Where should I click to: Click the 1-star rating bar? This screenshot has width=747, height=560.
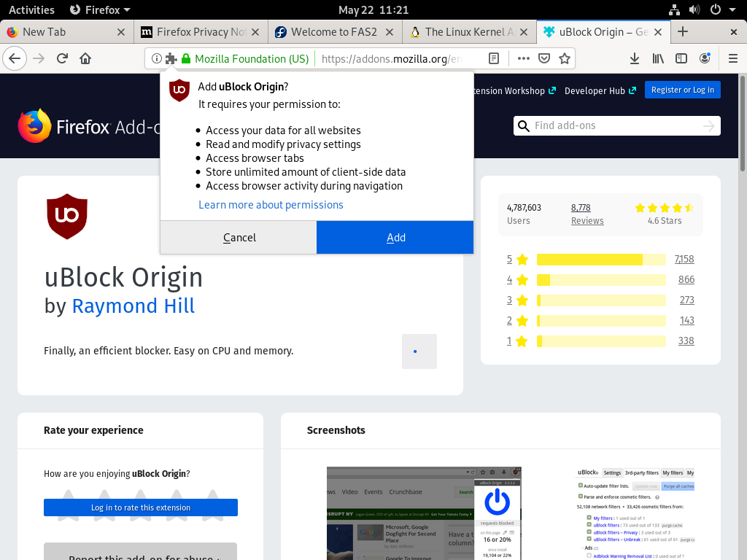tap(601, 341)
